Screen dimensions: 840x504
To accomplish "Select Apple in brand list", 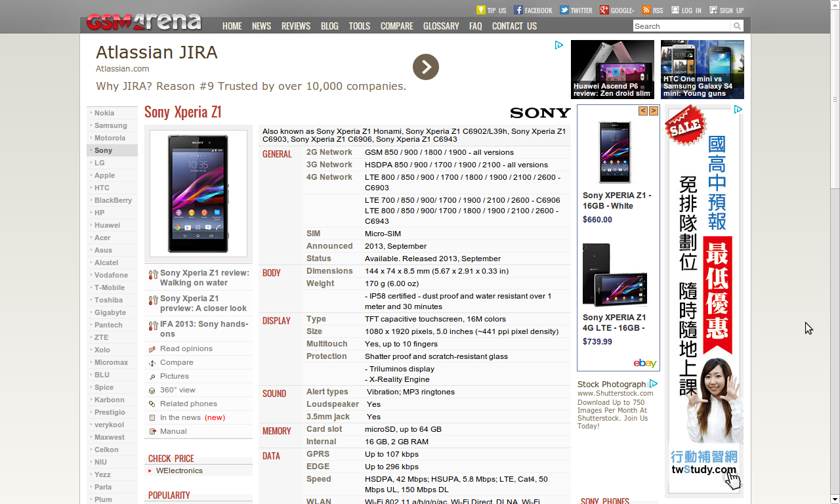I will click(104, 175).
